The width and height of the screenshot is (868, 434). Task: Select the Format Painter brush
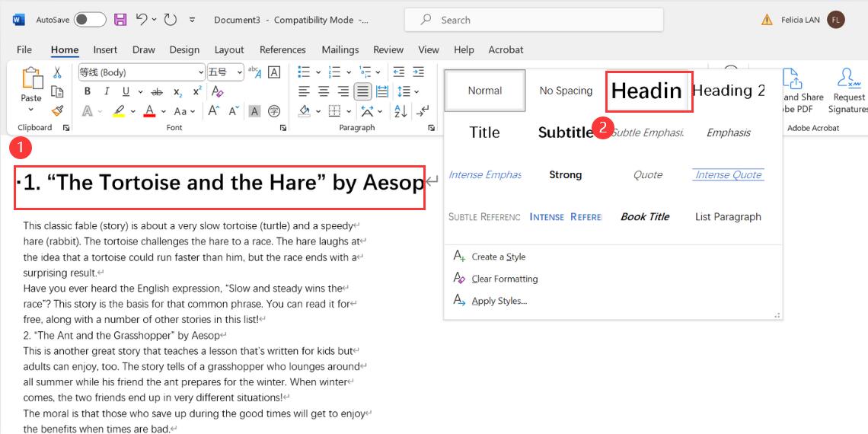57,110
